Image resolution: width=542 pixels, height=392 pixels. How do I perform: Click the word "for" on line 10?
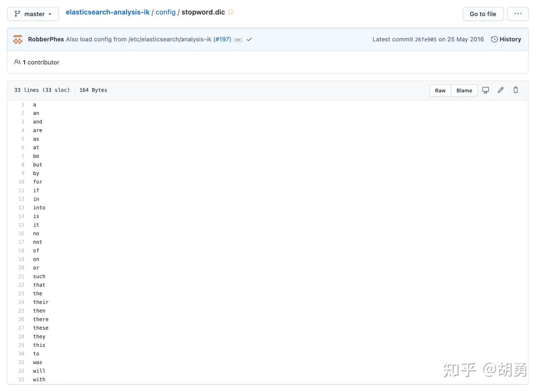point(38,182)
